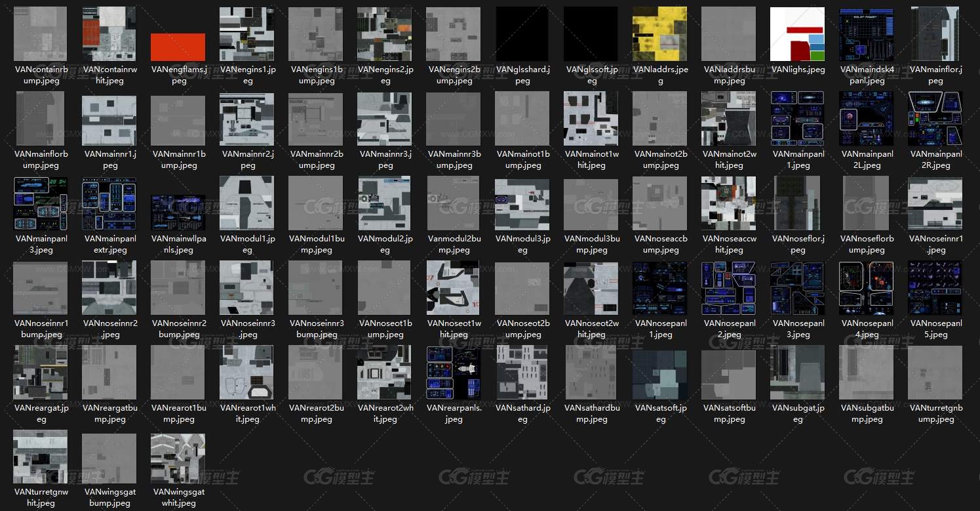
Task: Select the VANmainot1whit.jpeg thumbnail
Action: click(x=591, y=119)
